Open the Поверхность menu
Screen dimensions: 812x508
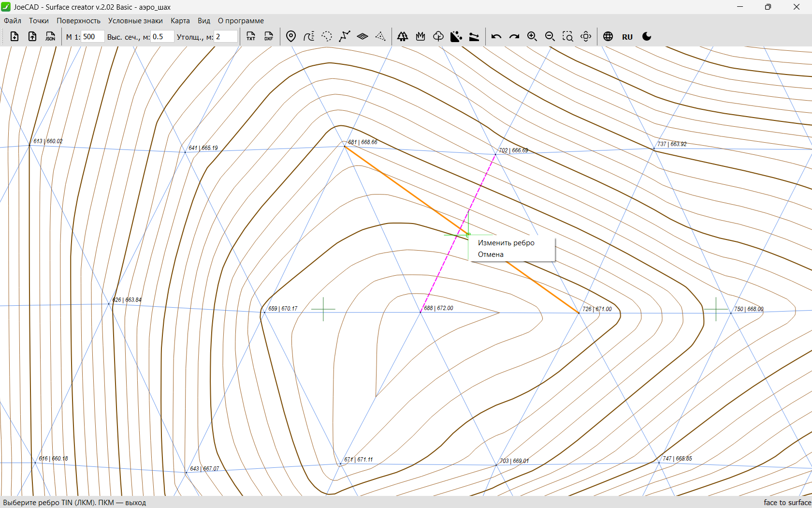pos(78,21)
